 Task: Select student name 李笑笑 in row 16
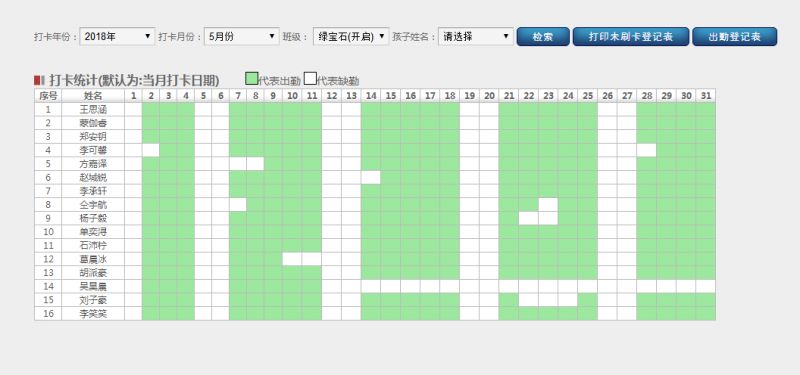tap(93, 313)
